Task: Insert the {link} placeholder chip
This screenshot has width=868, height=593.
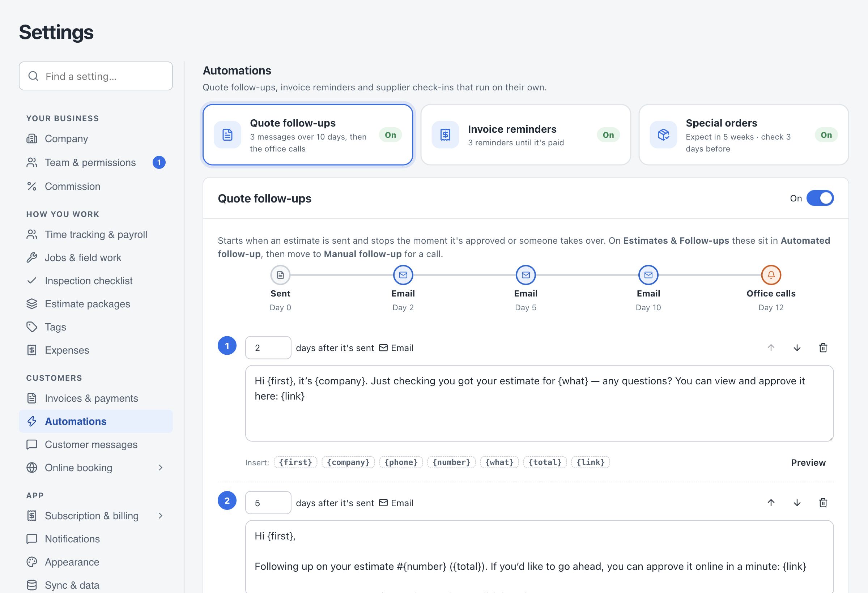Action: coord(591,462)
